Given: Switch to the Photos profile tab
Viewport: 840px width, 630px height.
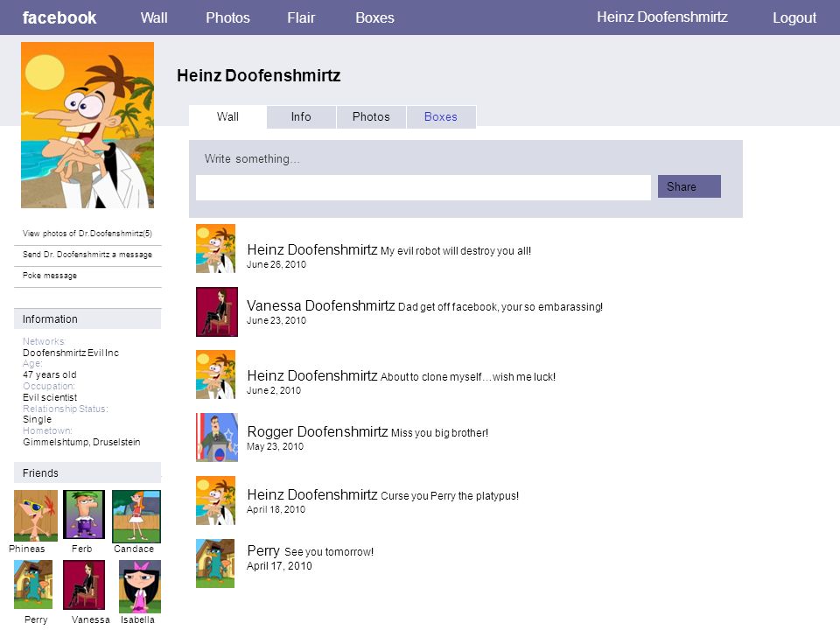Looking at the screenshot, I should [371, 116].
